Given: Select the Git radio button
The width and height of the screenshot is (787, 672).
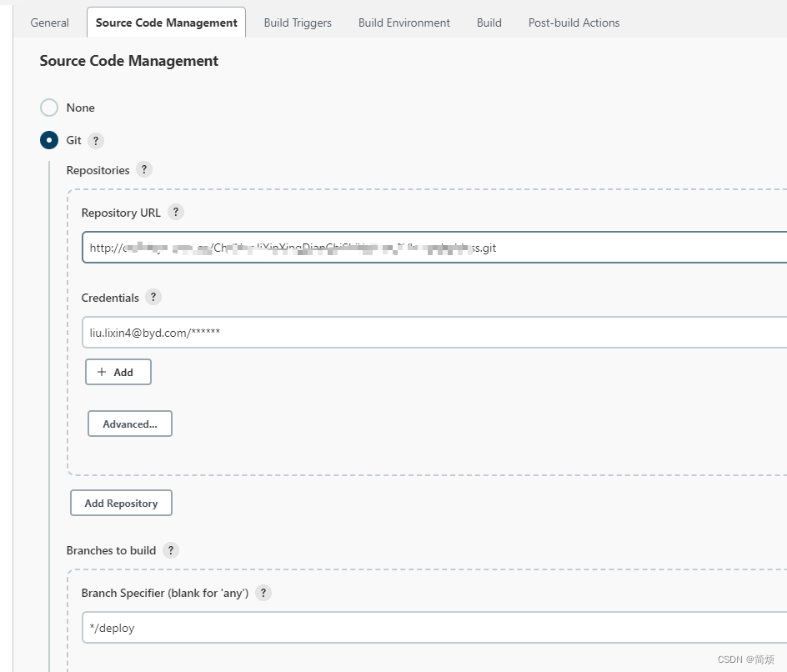Looking at the screenshot, I should (x=49, y=140).
